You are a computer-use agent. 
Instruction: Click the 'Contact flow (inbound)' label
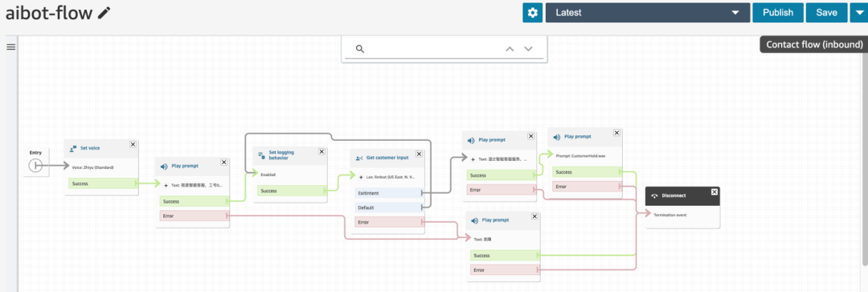pyautogui.click(x=814, y=45)
